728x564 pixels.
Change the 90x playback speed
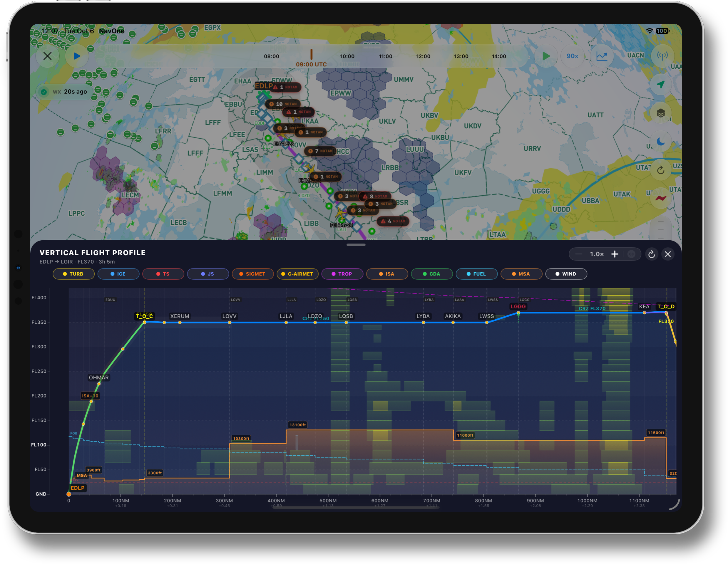pos(572,56)
